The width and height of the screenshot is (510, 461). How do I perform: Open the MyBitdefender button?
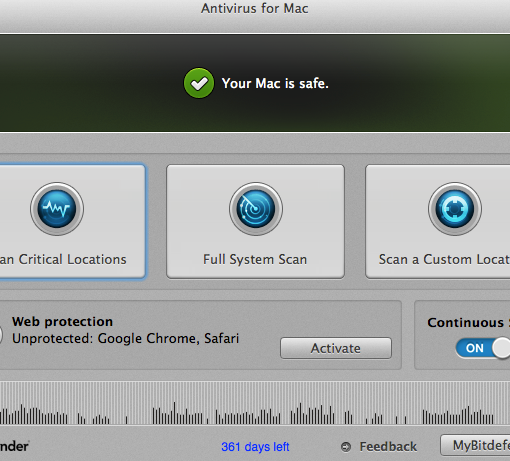click(475, 445)
